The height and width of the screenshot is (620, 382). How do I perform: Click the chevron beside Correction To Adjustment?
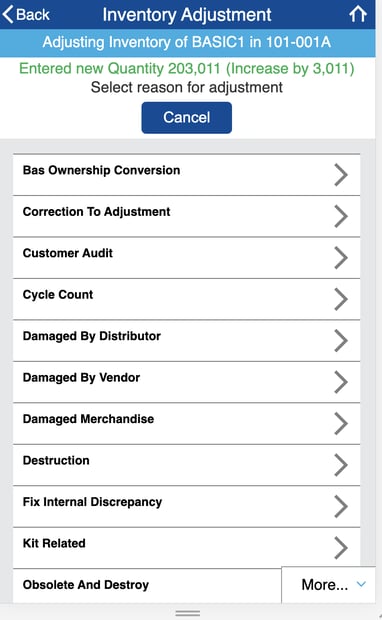click(341, 216)
